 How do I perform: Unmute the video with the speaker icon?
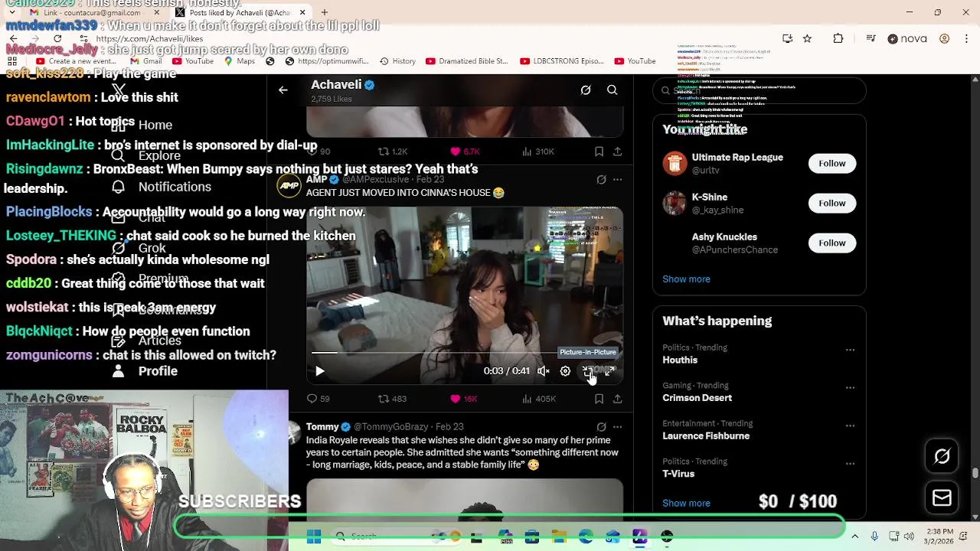coord(543,371)
